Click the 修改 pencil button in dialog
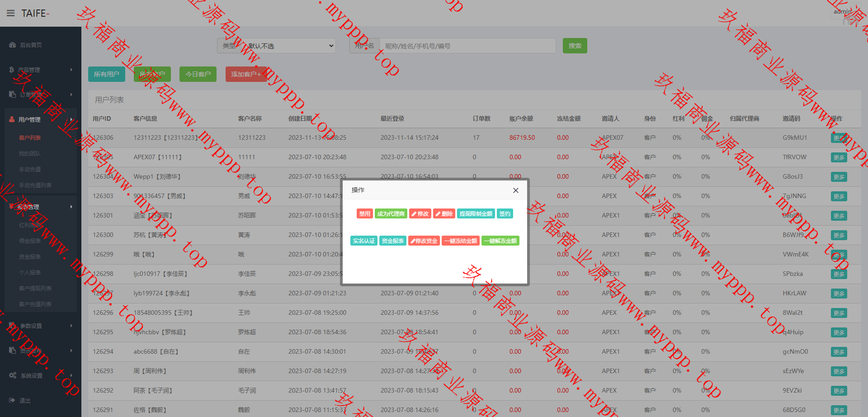Screen dimensions: 868x417 point(420,214)
